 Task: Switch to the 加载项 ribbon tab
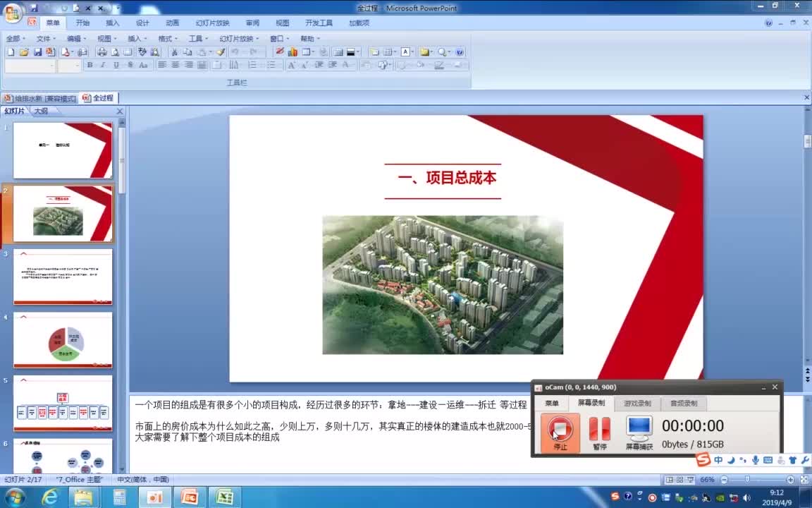pyautogui.click(x=359, y=23)
